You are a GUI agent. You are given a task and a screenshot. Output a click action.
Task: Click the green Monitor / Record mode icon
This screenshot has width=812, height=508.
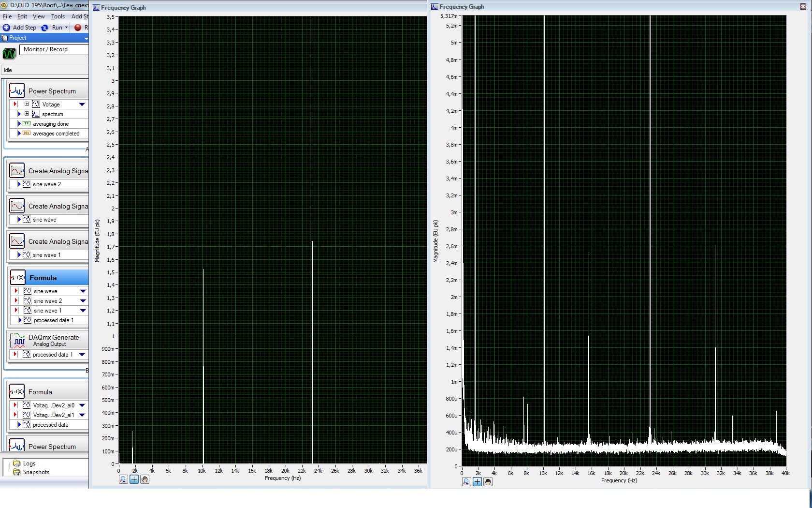(x=9, y=53)
